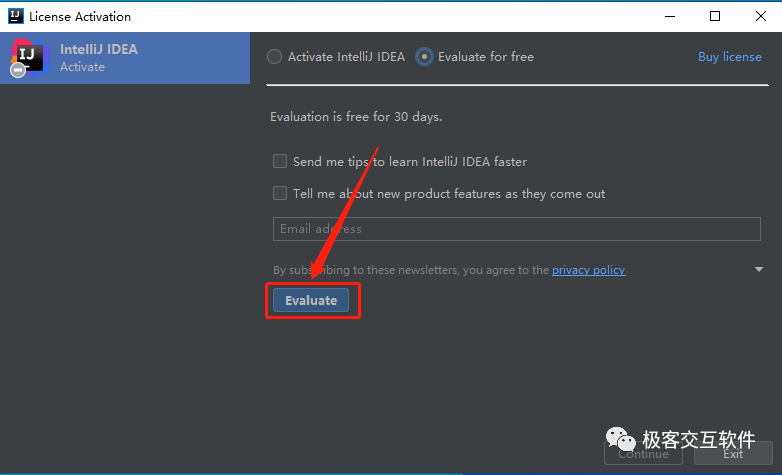Maximize the License Activation window

[715, 16]
